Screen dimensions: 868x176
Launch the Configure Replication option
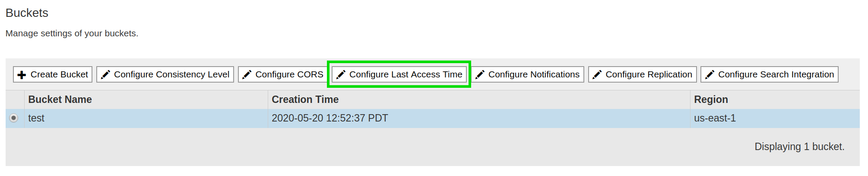(x=649, y=74)
